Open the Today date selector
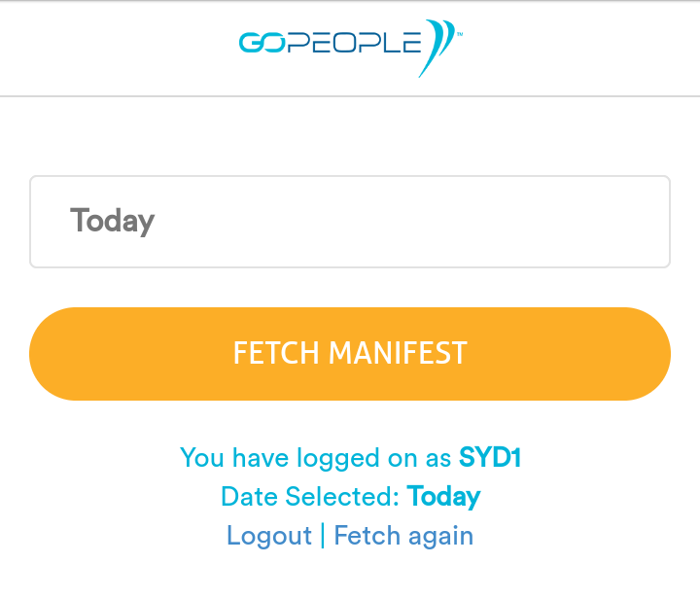The image size is (700, 599). pos(350,222)
